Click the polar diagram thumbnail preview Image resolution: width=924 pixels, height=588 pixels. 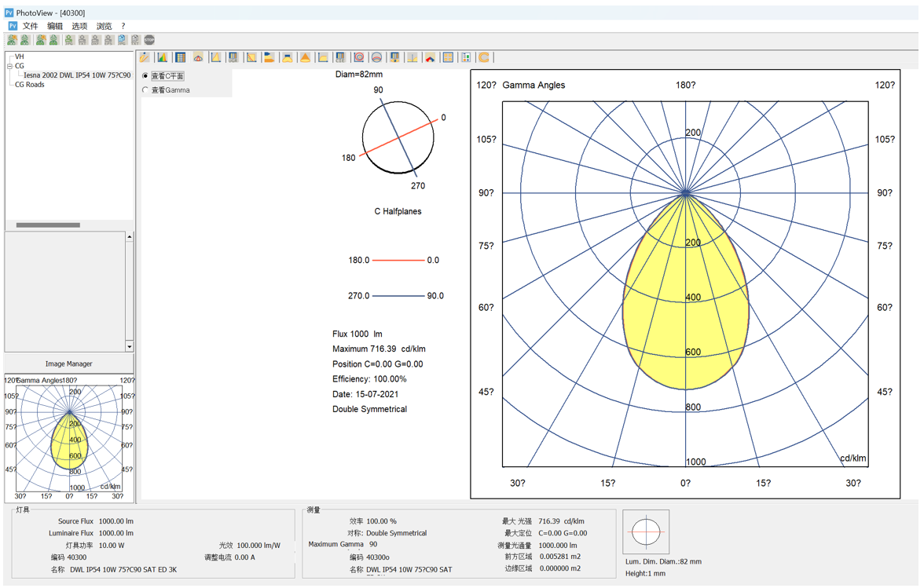[69, 438]
